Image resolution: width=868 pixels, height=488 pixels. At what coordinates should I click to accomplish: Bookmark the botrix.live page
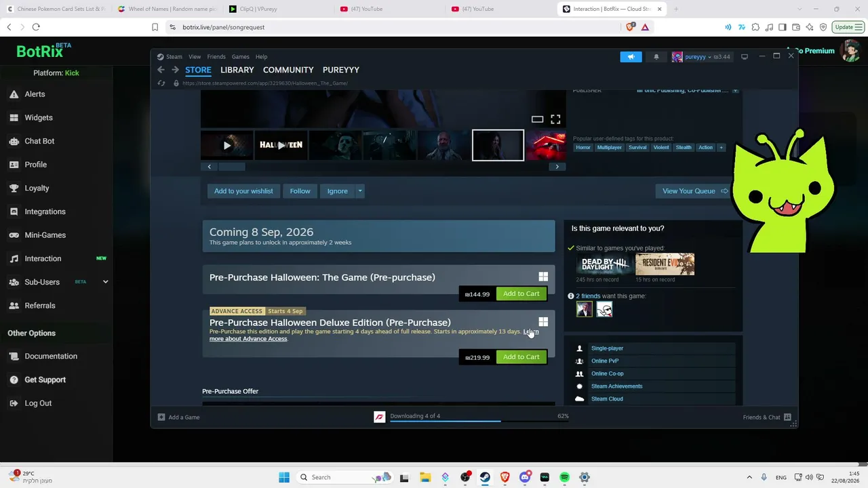pyautogui.click(x=155, y=27)
